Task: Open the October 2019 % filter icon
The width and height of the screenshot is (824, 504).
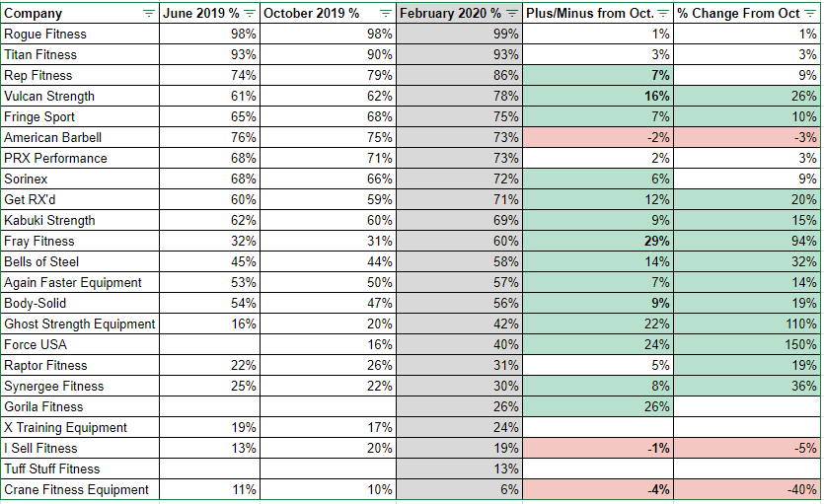Action: 386,13
